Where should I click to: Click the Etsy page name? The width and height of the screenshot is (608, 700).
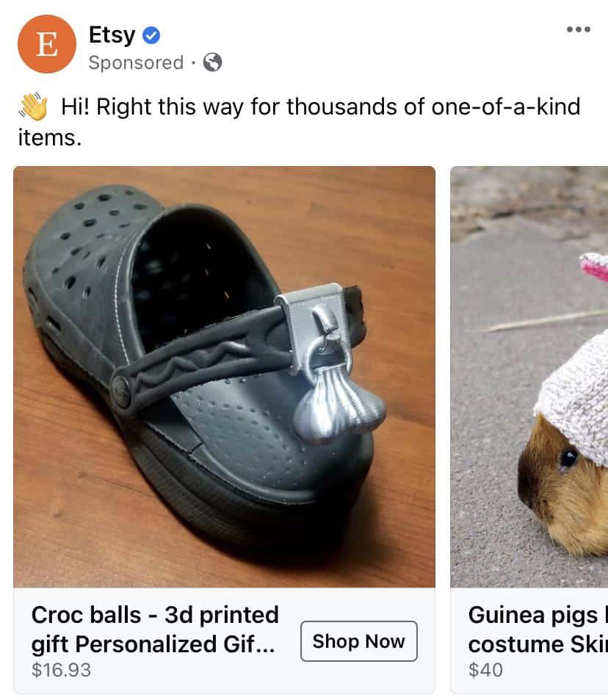112,35
